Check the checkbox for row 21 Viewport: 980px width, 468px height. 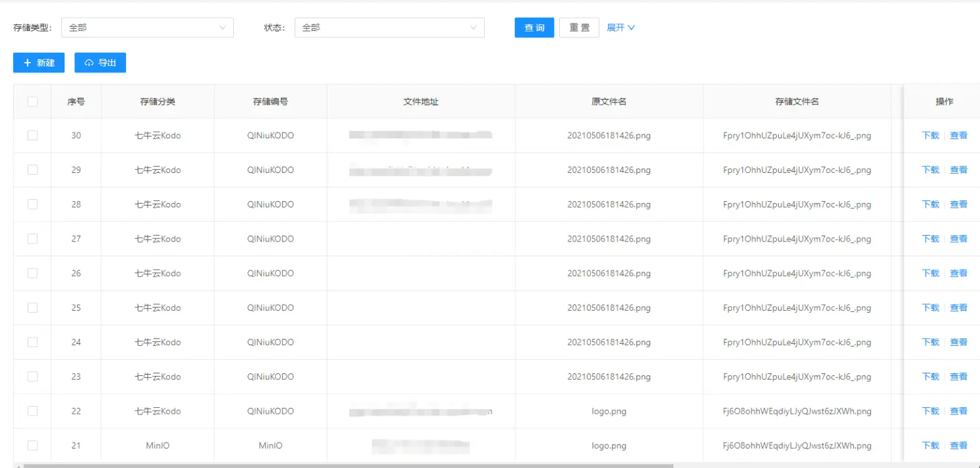[x=33, y=445]
